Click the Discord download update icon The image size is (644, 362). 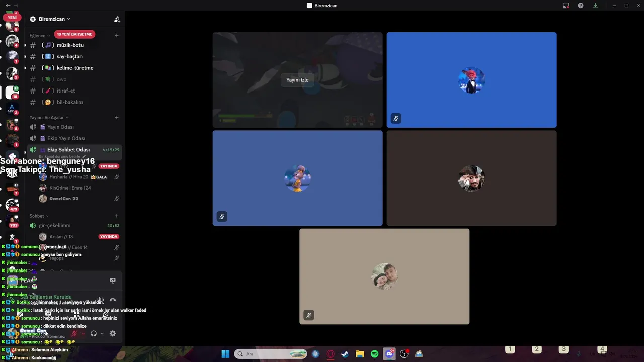[x=595, y=5]
